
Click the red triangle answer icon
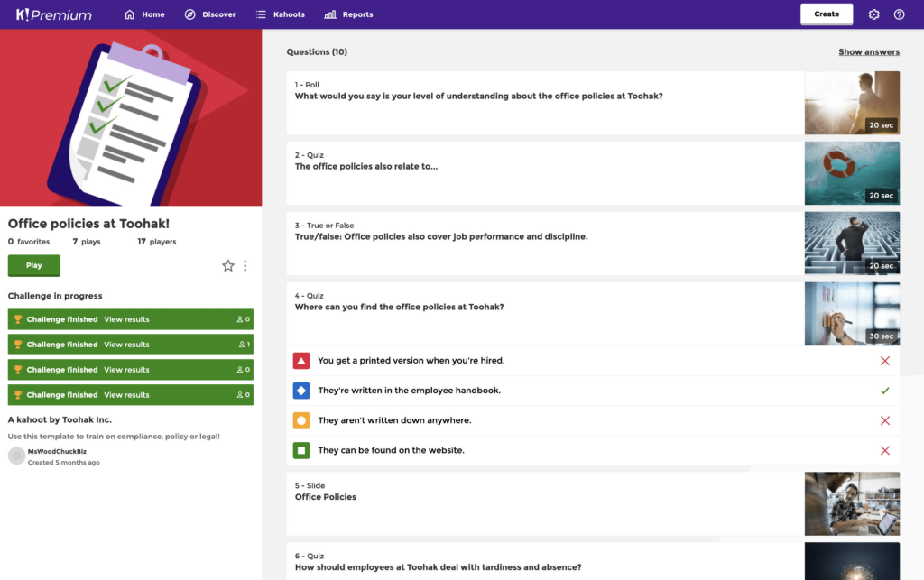(x=301, y=361)
